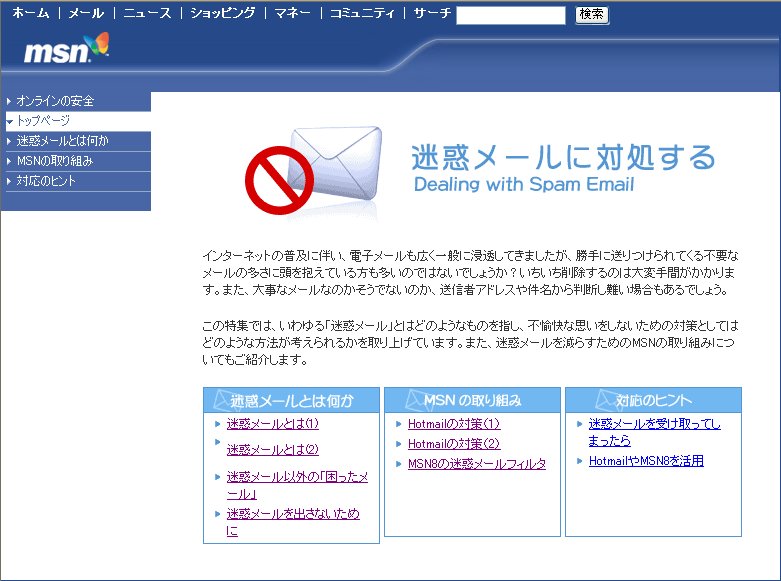Image resolution: width=781 pixels, height=581 pixels.
Task: Click the Dealing with Spam Email subtitle
Action: [x=524, y=184]
